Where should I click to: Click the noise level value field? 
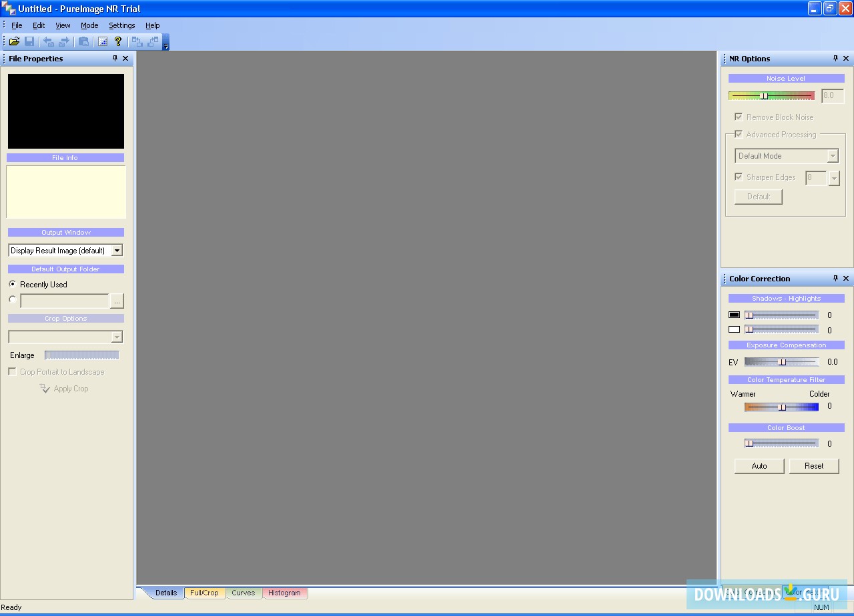[x=833, y=95]
